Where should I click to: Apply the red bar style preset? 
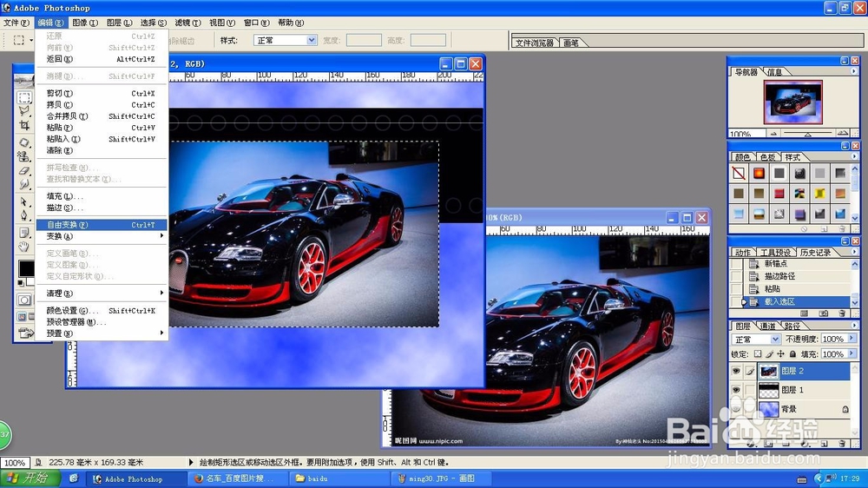tap(779, 194)
